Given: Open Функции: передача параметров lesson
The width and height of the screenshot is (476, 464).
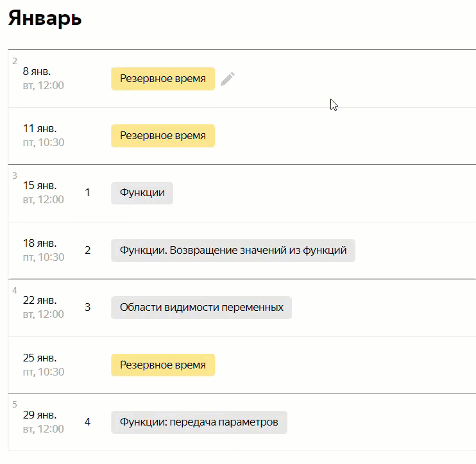Looking at the screenshot, I should (x=199, y=422).
